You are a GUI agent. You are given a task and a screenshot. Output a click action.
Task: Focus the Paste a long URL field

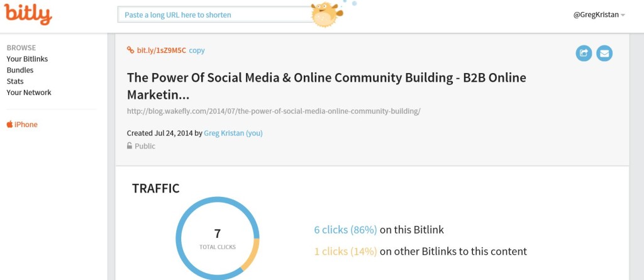tap(216, 15)
